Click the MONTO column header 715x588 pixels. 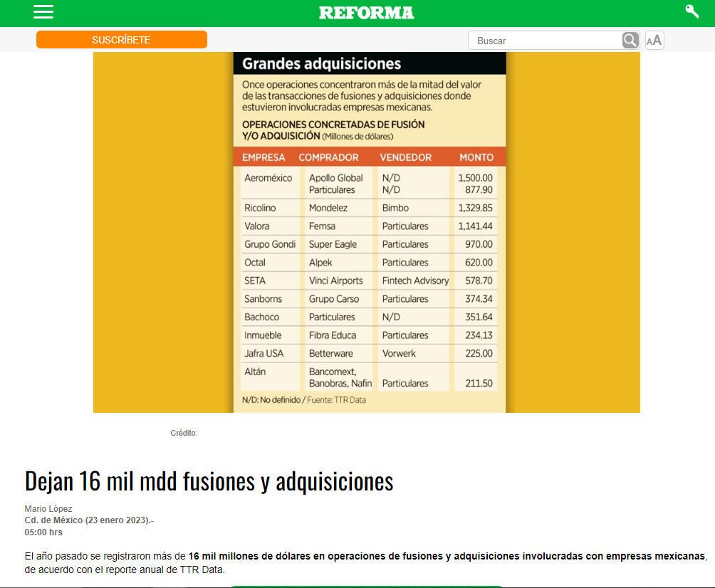click(476, 157)
